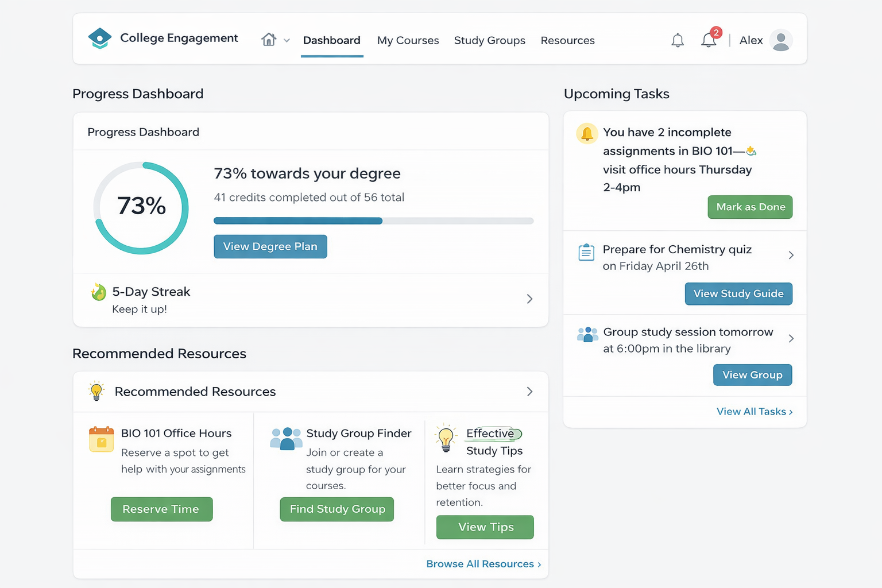Click the BIO 101 Office Hours calendar icon
The height and width of the screenshot is (588, 882).
click(101, 440)
